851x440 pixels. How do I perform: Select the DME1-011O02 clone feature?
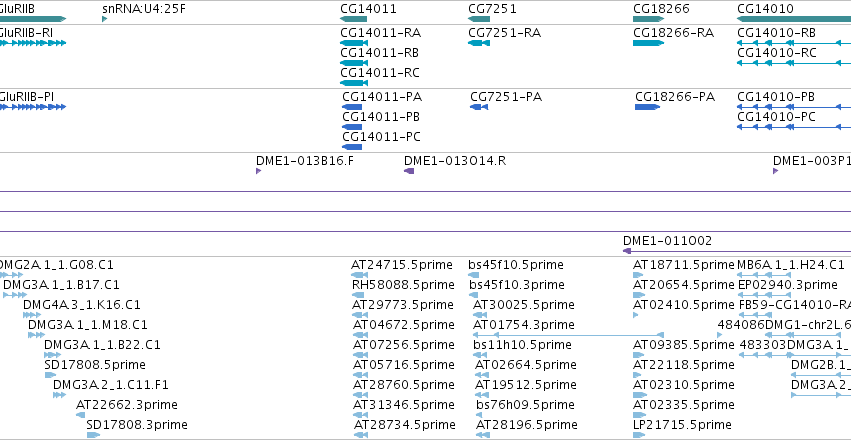click(x=737, y=251)
